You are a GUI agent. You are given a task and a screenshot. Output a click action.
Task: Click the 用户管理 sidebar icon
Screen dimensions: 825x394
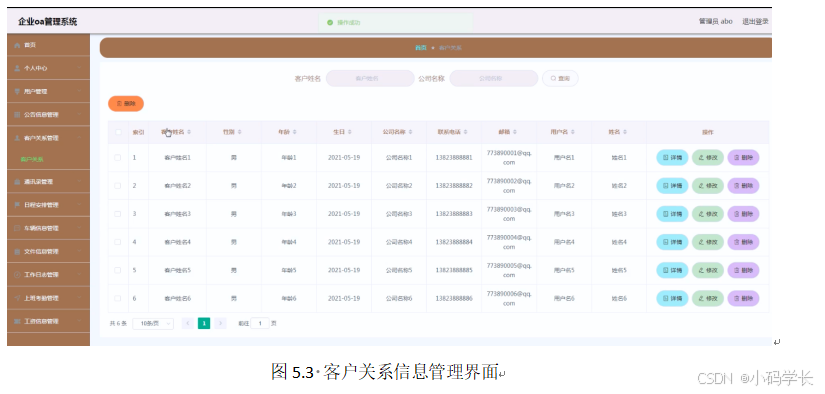17,92
